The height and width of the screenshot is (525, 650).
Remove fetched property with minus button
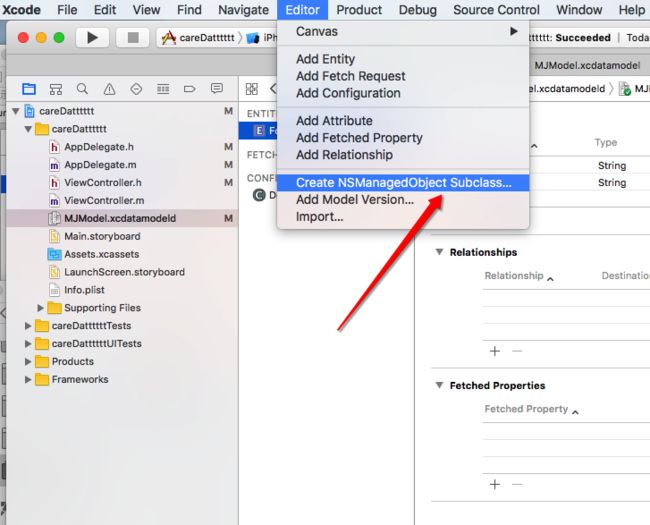tap(517, 484)
